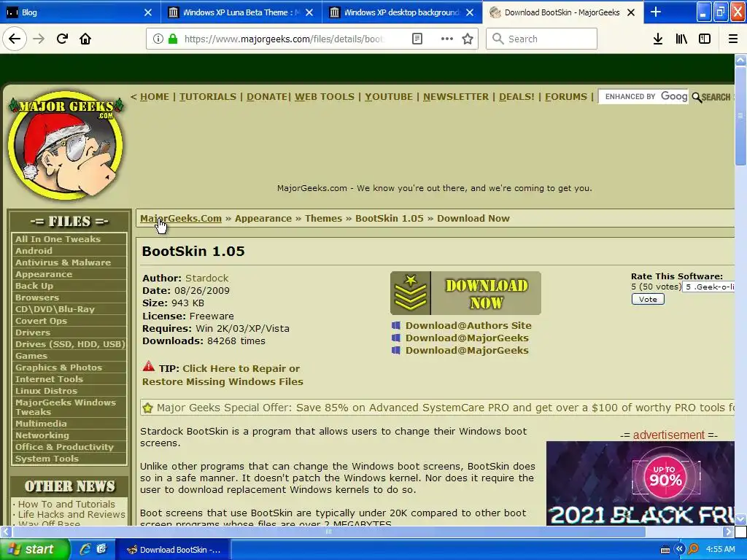The image size is (747, 560).
Task: Open the DEALS! menu link
Action: click(x=516, y=97)
